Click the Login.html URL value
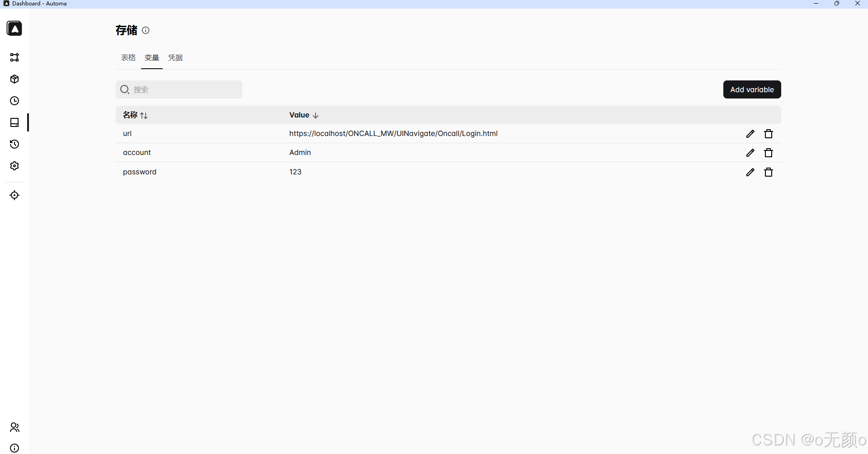The height and width of the screenshot is (454, 868). tap(393, 134)
